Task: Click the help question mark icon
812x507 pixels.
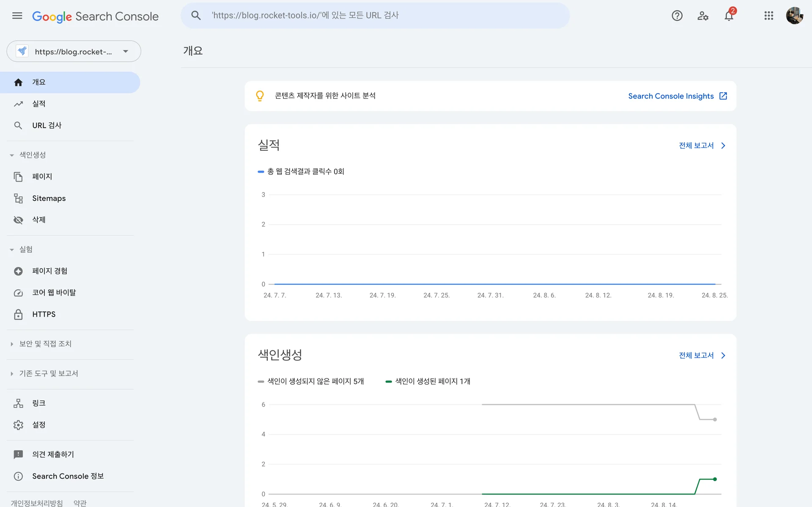Action: point(677,16)
